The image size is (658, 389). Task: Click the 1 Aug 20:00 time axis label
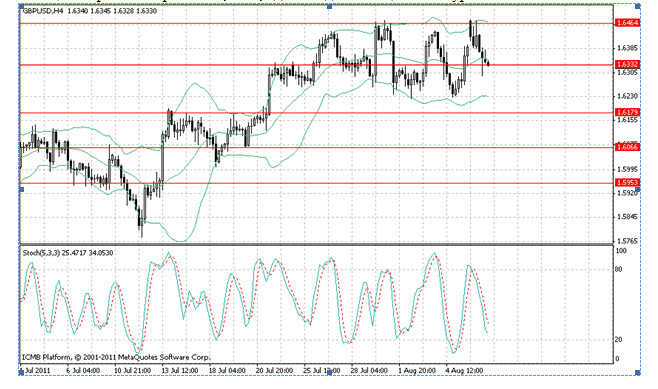[417, 371]
